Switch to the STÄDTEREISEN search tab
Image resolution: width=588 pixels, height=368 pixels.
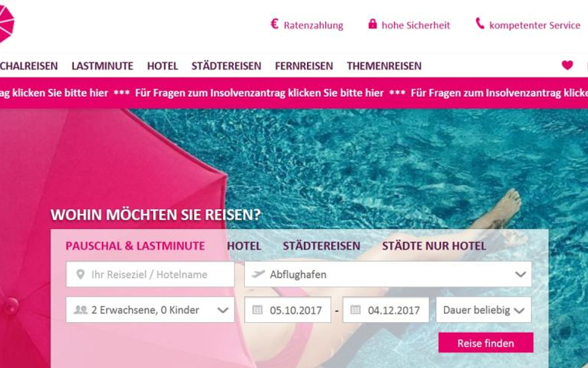point(321,246)
